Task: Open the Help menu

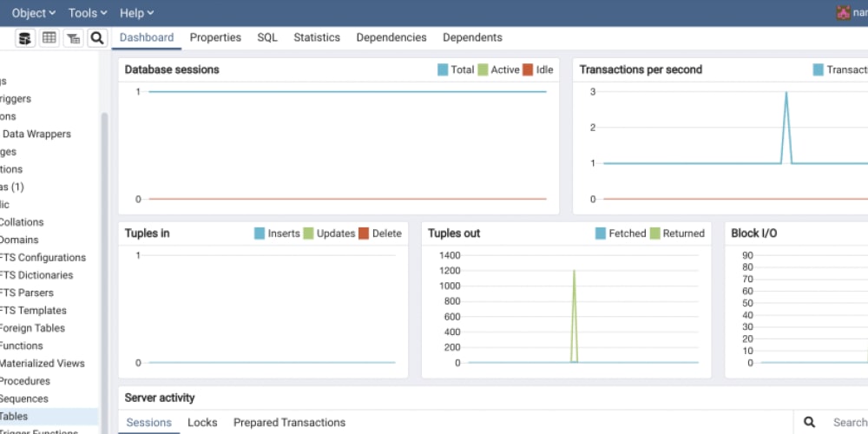Action: pos(137,13)
